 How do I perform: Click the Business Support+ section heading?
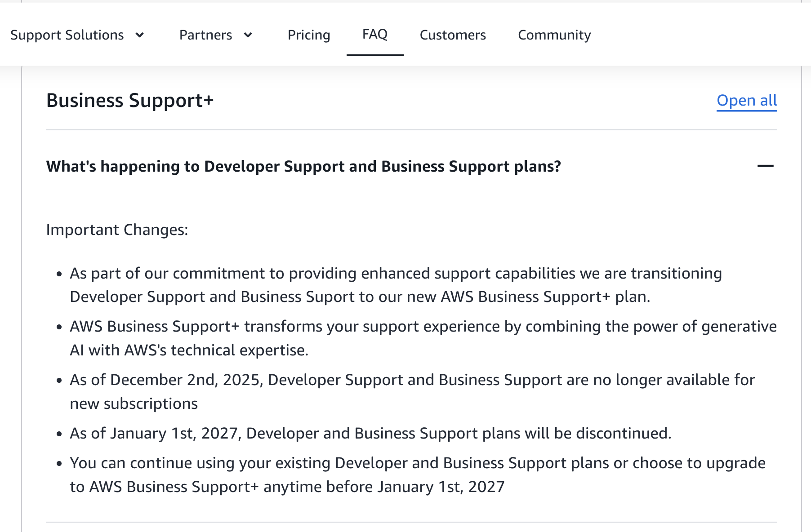point(130,100)
